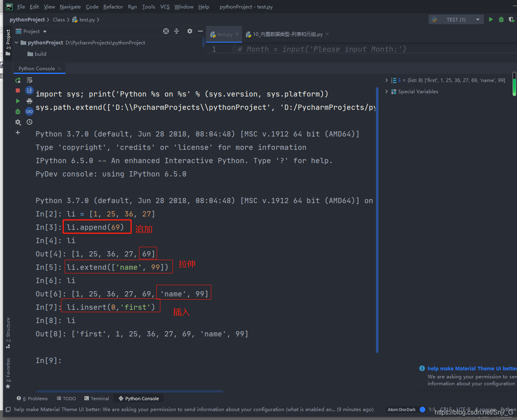This screenshot has width=517, height=420.
Task: Rerun the Python console
Action: click(x=18, y=80)
